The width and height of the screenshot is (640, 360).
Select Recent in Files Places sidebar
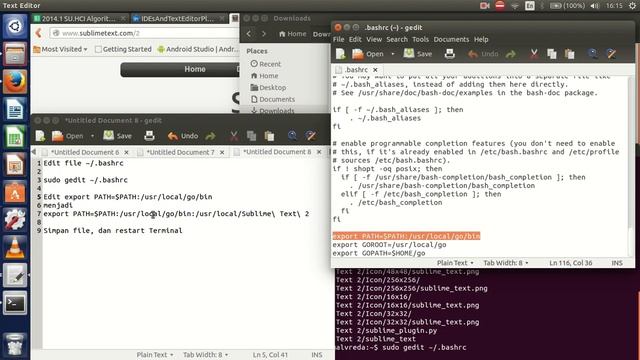[x=266, y=64]
